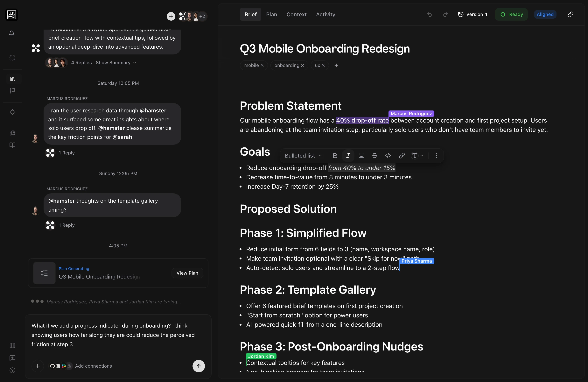Toggle Strikethrough formatting
The image size is (588, 382).
374,156
